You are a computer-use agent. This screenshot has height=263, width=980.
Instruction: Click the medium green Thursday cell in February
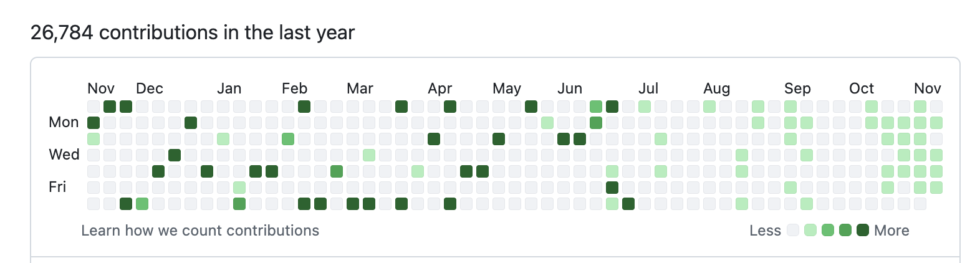click(337, 171)
